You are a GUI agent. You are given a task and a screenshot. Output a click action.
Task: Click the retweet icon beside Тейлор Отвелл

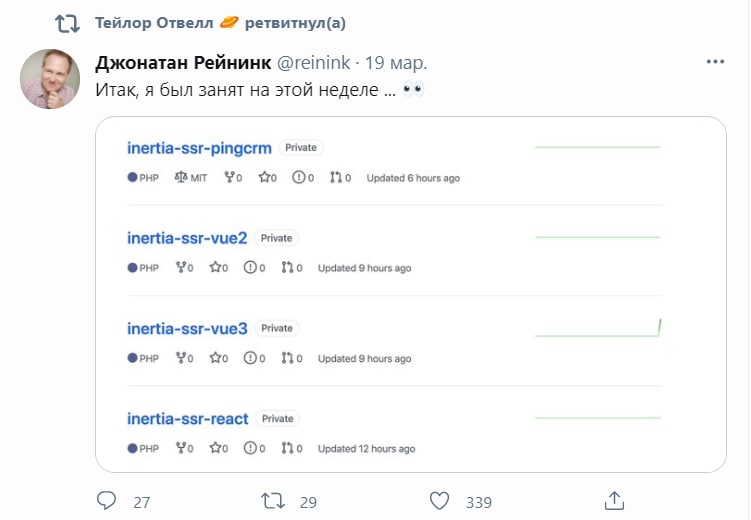67,23
